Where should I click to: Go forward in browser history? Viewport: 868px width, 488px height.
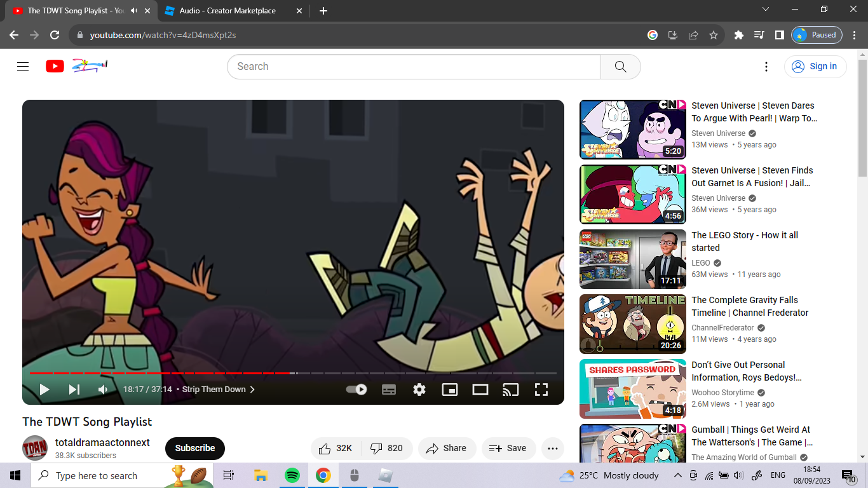pyautogui.click(x=34, y=35)
